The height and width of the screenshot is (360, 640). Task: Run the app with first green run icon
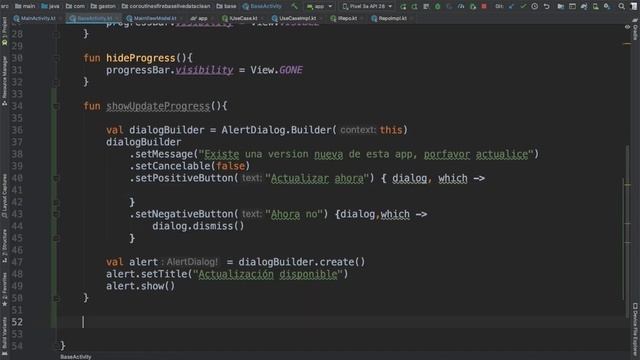[403, 6]
